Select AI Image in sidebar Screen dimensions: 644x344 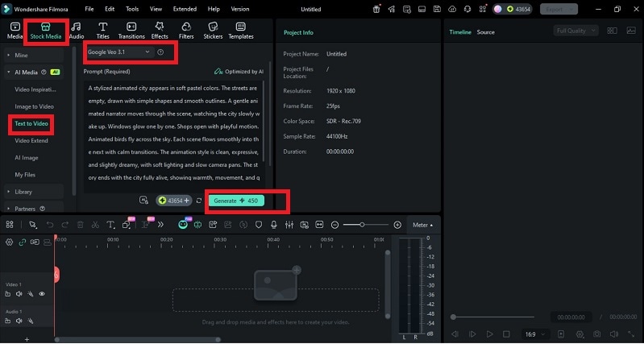click(27, 158)
